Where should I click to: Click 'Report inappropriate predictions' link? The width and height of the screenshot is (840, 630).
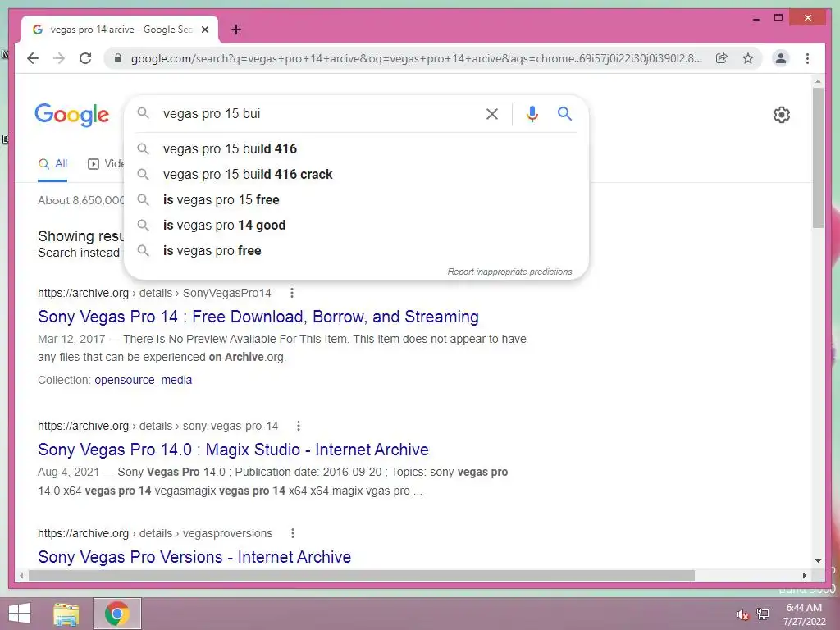tap(509, 272)
